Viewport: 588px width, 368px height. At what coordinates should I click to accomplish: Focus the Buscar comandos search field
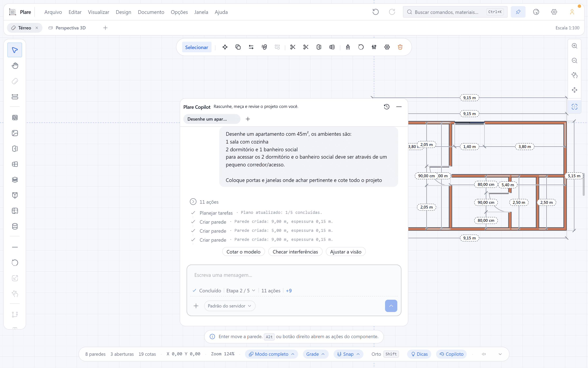pyautogui.click(x=455, y=12)
